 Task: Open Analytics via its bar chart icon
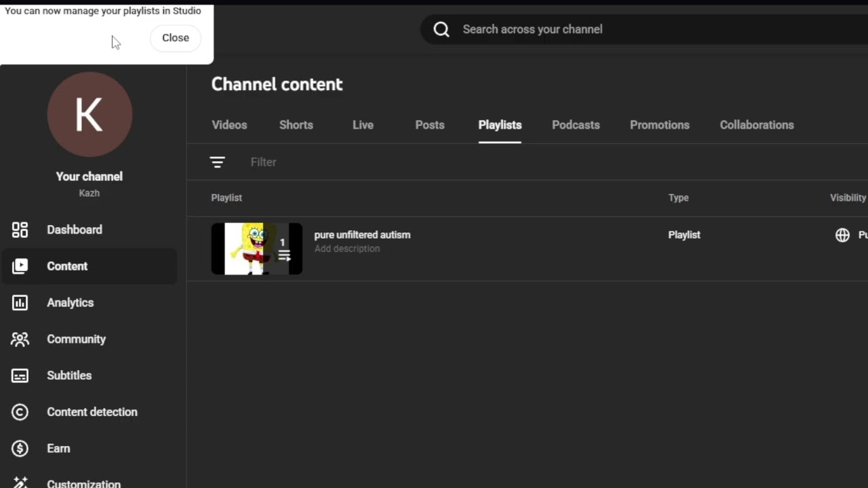tap(20, 303)
